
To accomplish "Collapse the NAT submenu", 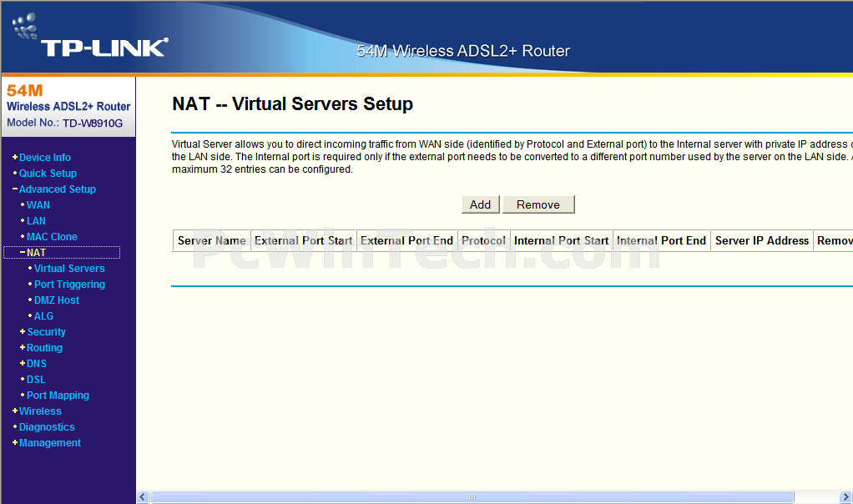I will pyautogui.click(x=36, y=253).
